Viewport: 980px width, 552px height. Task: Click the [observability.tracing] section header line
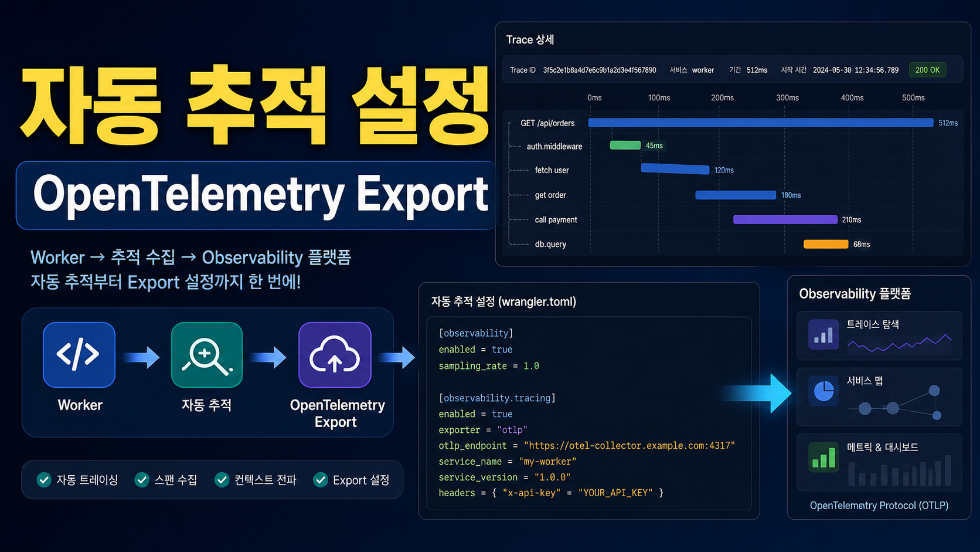pyautogui.click(x=497, y=398)
